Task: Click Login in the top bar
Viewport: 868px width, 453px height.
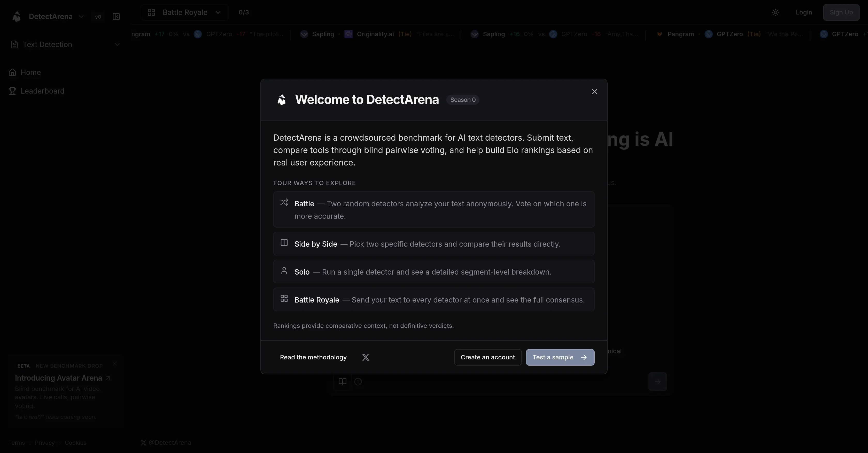Action: 804,12
